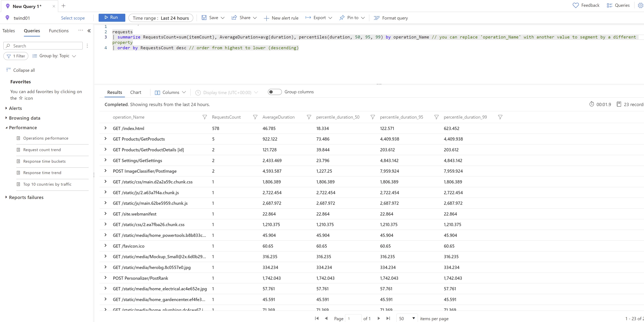Expand the GET /index.html result row

point(106,128)
